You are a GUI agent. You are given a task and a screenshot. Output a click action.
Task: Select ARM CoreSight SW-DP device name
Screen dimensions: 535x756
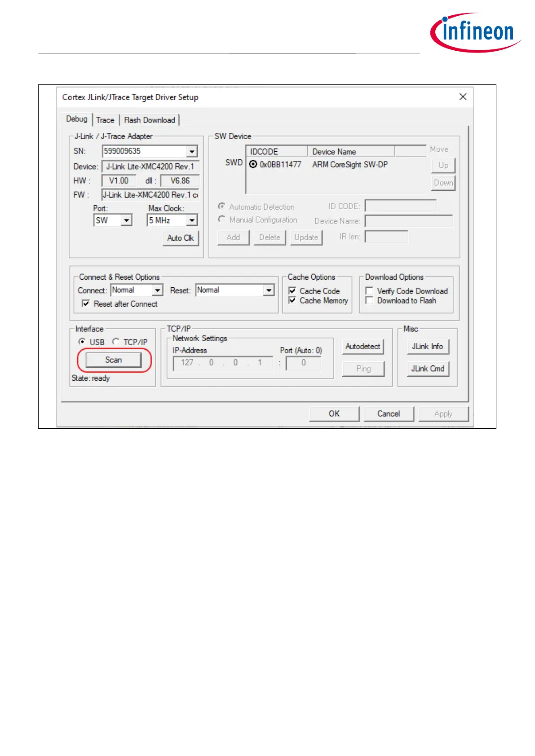pos(350,164)
